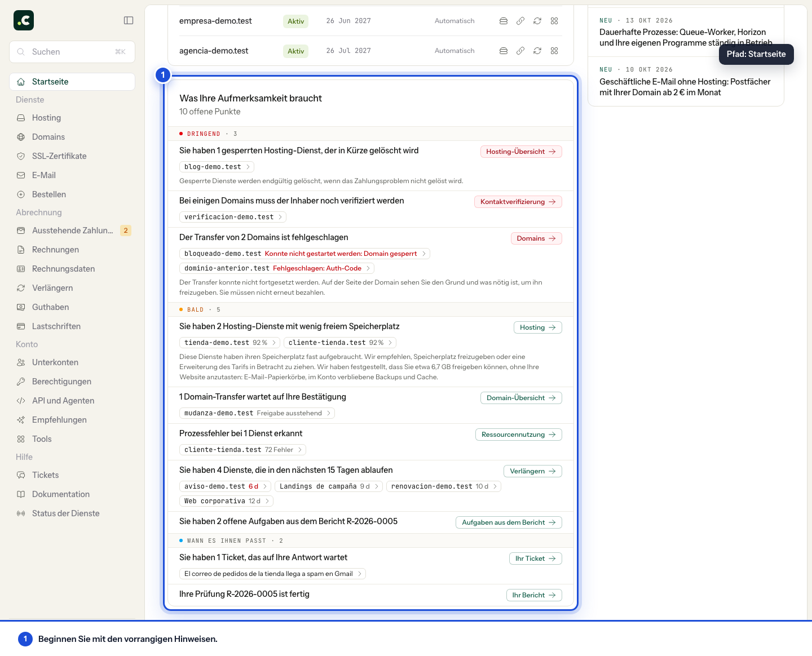The image size is (812, 656).
Task: Open the verificacion-demo.test chip
Action: (x=233, y=217)
